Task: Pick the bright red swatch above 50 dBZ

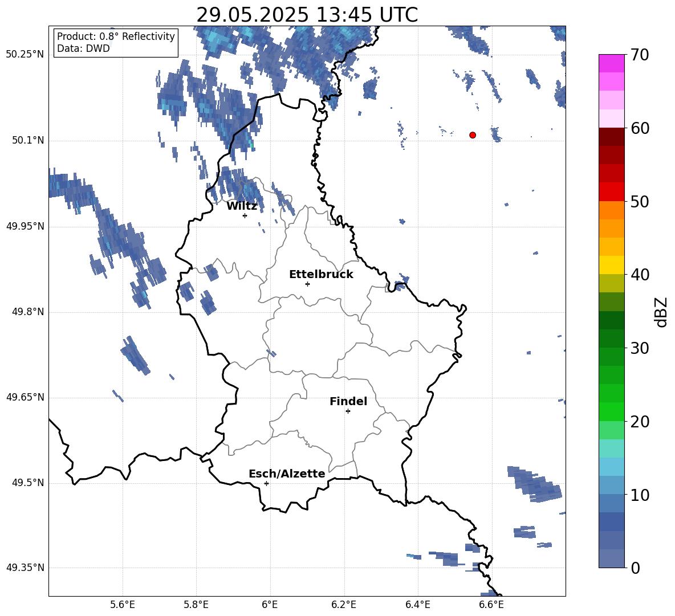Action: coord(611,192)
